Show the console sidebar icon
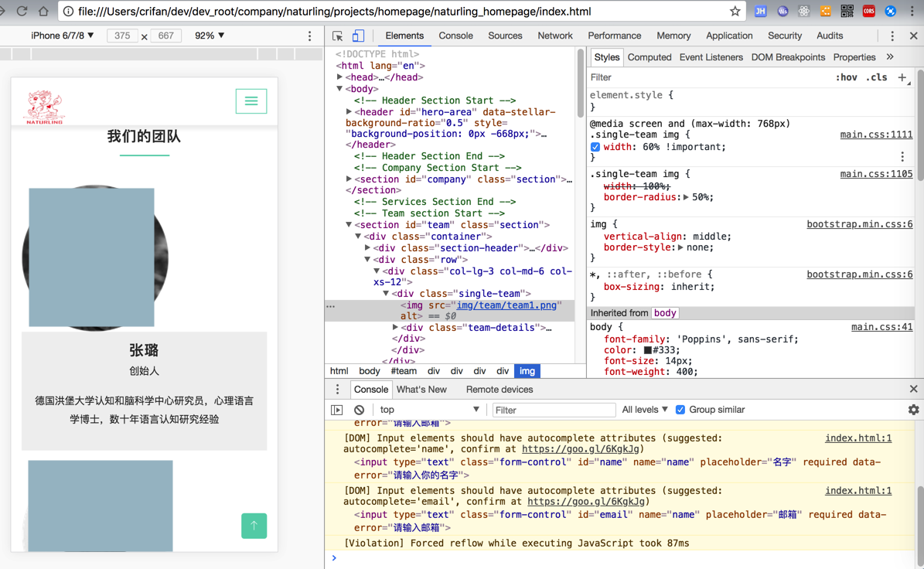Viewport: 924px width, 569px height. pos(337,410)
